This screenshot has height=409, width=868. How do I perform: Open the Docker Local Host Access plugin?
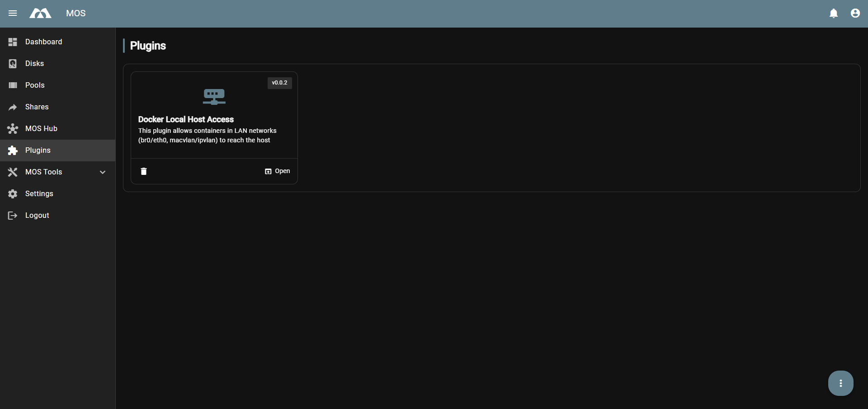coord(277,171)
